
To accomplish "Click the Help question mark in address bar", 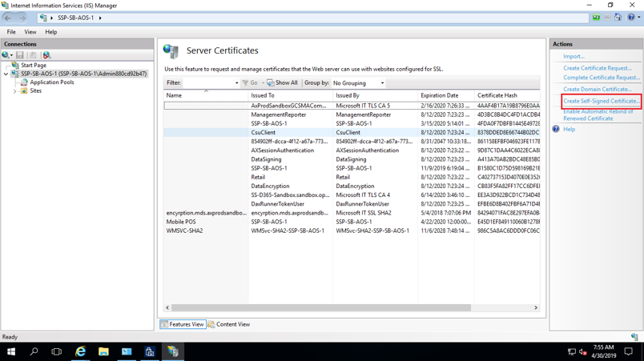I will 631,18.
